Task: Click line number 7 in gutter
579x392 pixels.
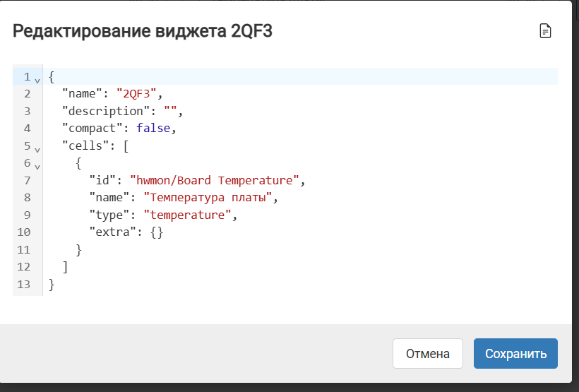Action: pyautogui.click(x=28, y=180)
